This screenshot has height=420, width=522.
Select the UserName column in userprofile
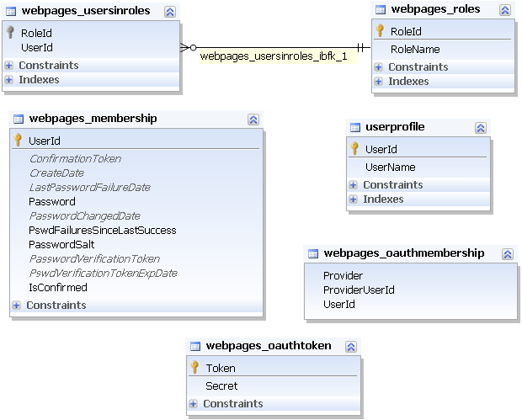point(390,167)
